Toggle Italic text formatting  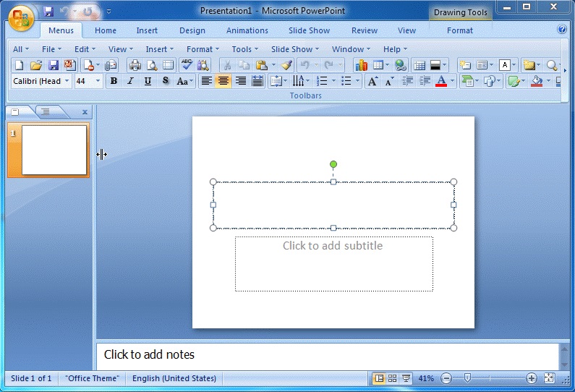131,81
